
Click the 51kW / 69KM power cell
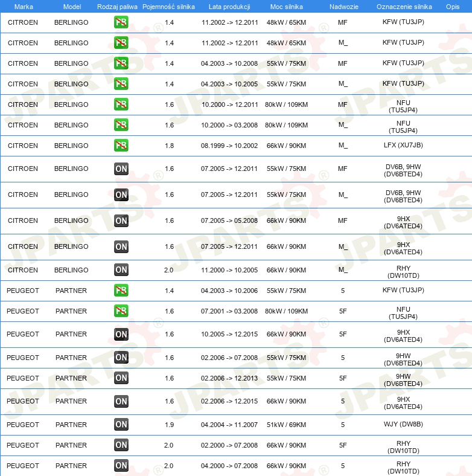pos(286,425)
